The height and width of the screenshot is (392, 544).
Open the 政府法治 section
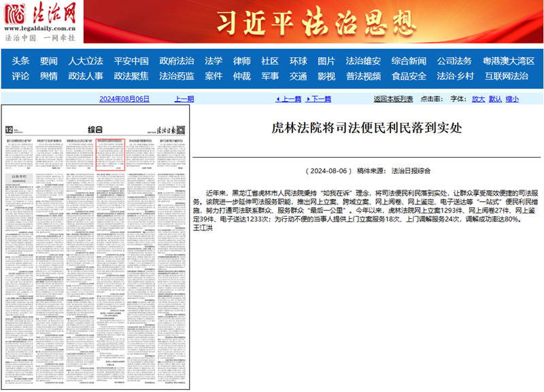[177, 61]
